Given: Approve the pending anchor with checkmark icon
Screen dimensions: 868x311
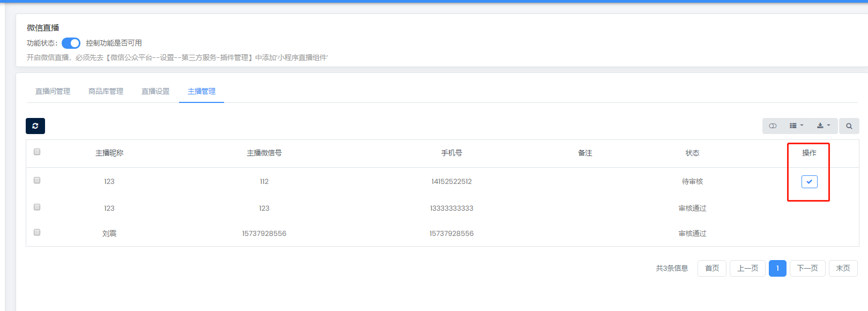Looking at the screenshot, I should [x=809, y=182].
